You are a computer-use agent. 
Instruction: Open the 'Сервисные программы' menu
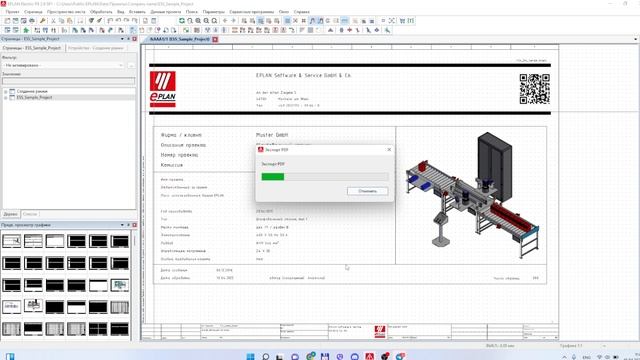pyautogui.click(x=251, y=12)
